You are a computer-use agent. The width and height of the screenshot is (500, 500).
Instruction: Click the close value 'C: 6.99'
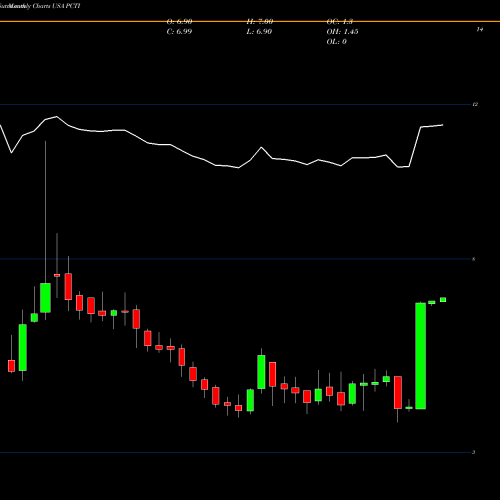(x=179, y=32)
